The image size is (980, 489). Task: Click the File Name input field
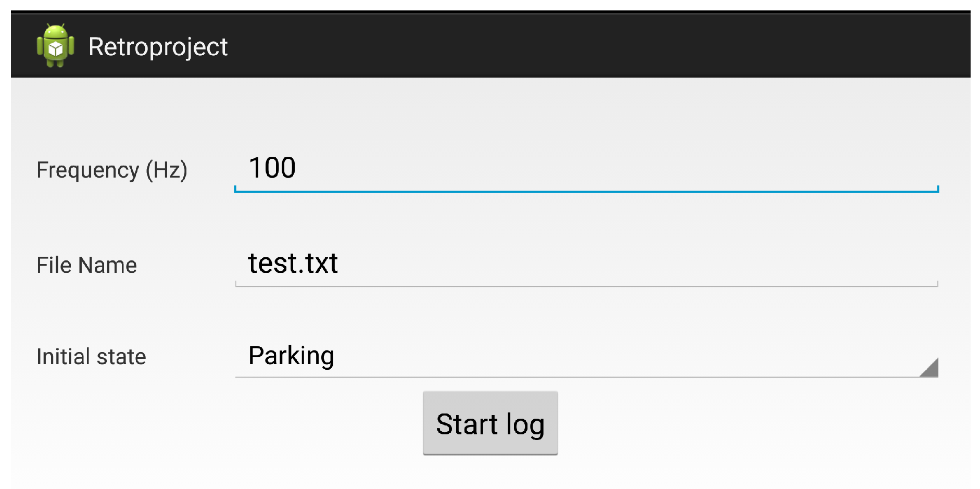coord(586,264)
